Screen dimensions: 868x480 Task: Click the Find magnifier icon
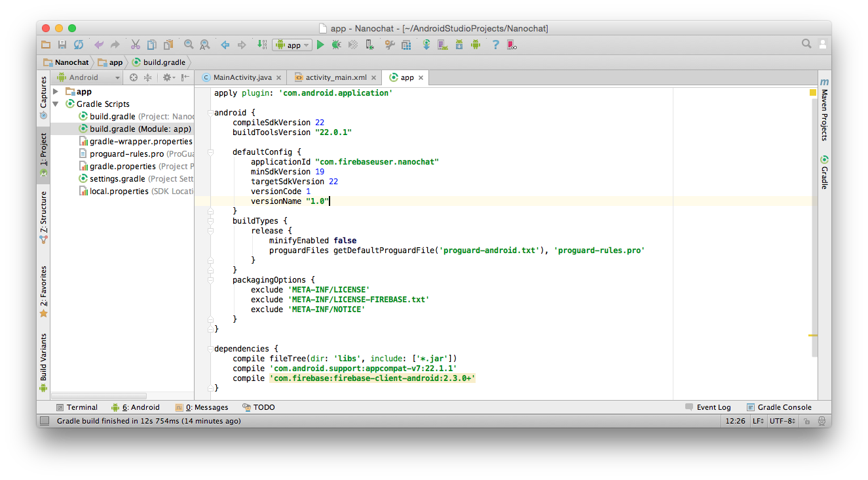tap(189, 45)
